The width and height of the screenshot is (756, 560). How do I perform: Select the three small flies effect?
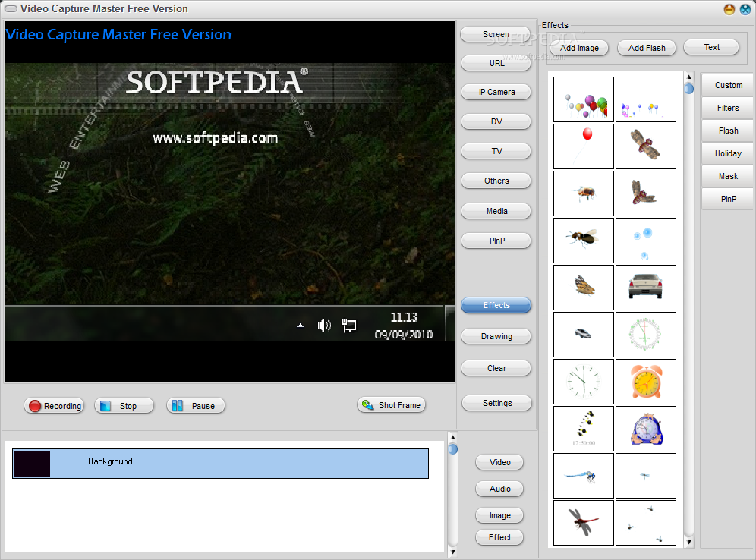[x=646, y=522]
